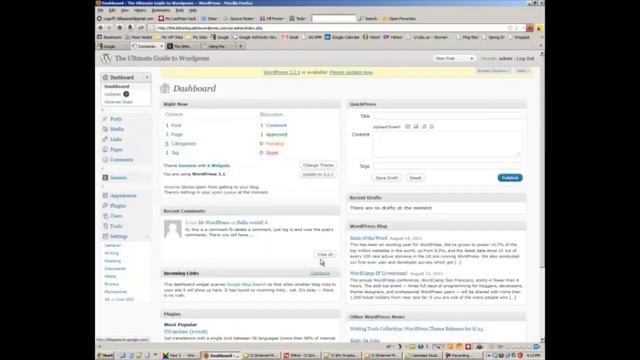This screenshot has height=360, width=640.
Task: Click the blue Publish button
Action: pyautogui.click(x=510, y=178)
